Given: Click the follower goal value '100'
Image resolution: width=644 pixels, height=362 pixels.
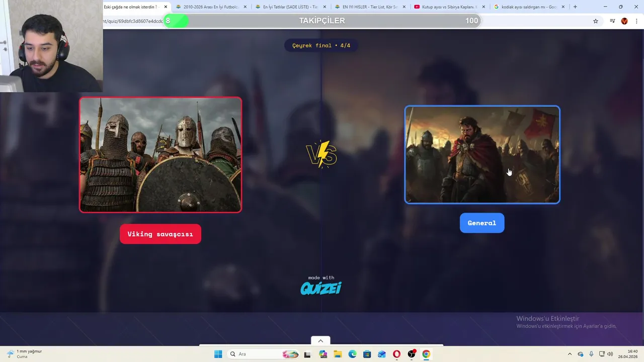Looking at the screenshot, I should point(471,21).
